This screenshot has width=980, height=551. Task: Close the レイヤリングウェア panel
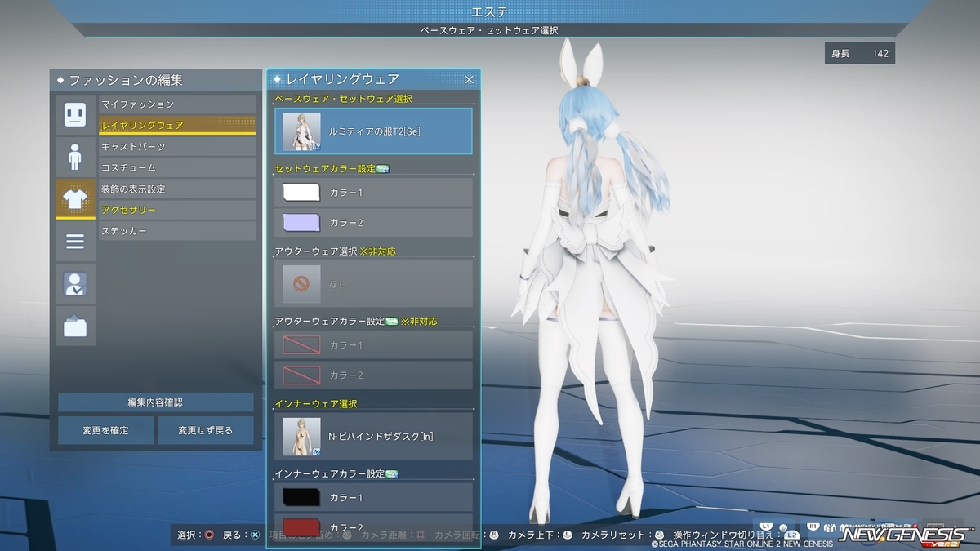coord(470,79)
